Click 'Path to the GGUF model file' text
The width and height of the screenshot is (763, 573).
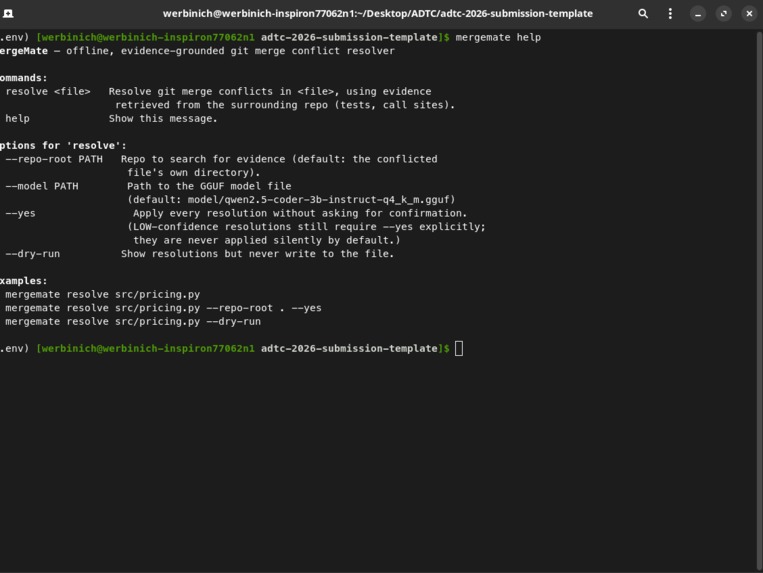point(209,186)
